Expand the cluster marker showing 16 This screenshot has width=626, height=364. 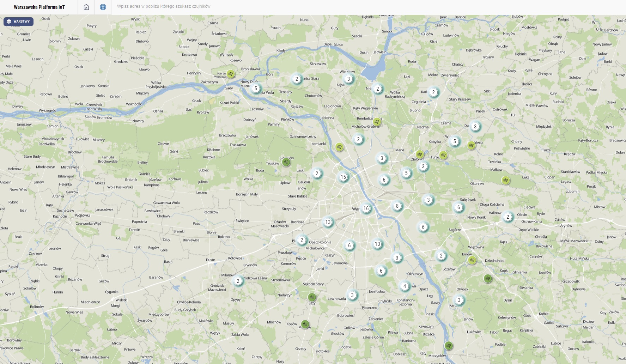click(366, 208)
